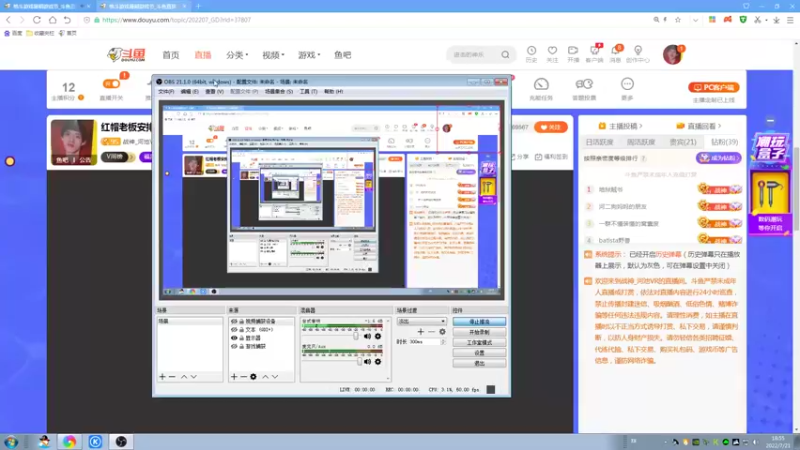Screen dimensions: 800x450
Task: Open OBS 工具(T) menu
Action: [308, 91]
